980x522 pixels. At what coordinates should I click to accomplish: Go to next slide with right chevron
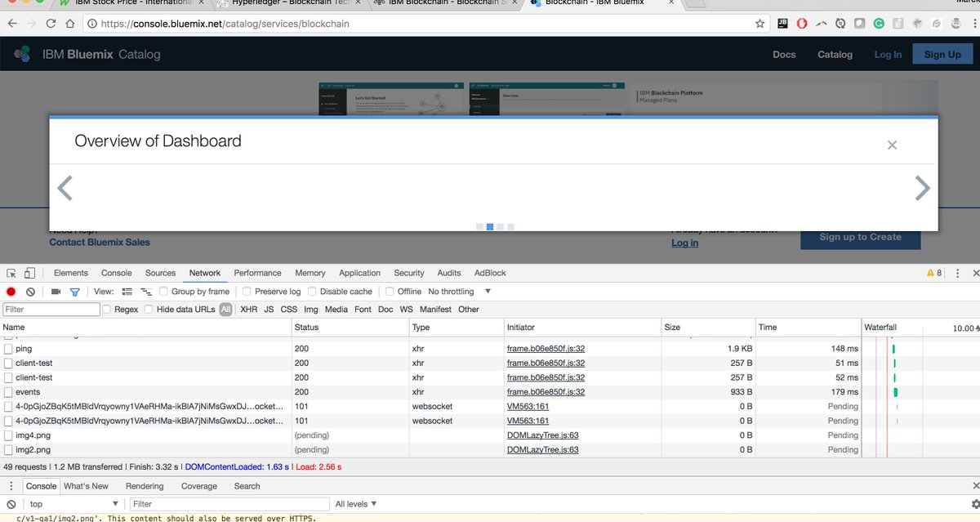(922, 188)
